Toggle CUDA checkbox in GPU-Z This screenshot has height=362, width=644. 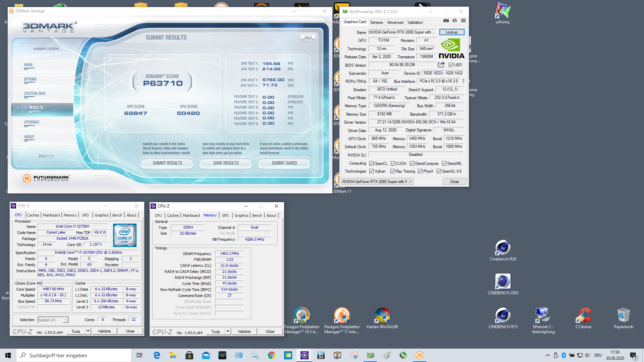(x=393, y=164)
